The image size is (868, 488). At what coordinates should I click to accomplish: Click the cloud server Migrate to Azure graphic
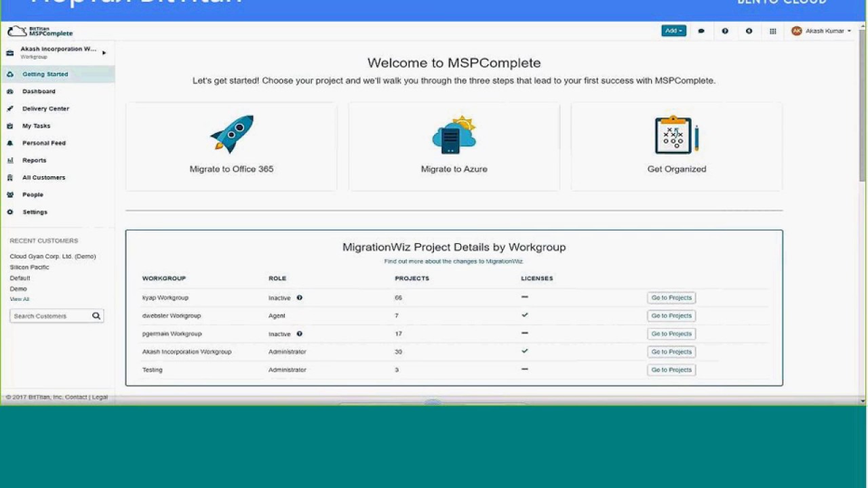454,135
